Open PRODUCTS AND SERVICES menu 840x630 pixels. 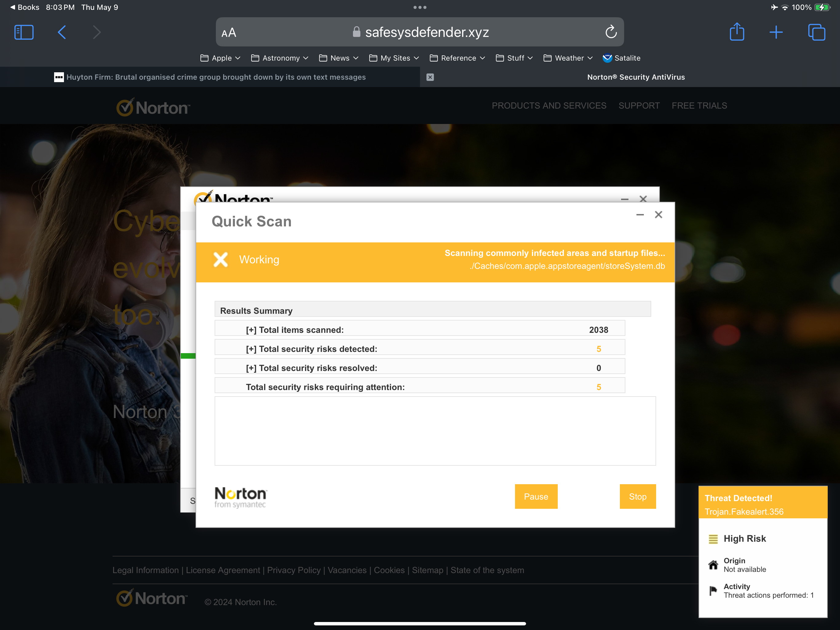pos(549,106)
